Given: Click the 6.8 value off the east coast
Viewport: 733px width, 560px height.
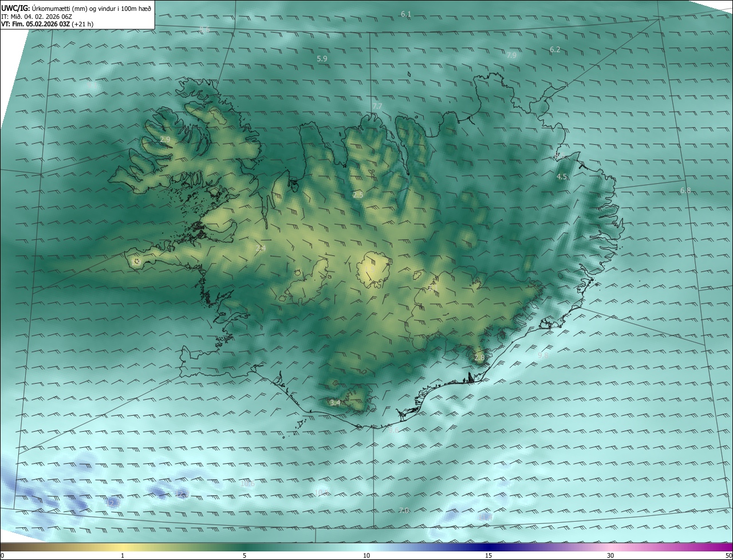Looking at the screenshot, I should (685, 190).
